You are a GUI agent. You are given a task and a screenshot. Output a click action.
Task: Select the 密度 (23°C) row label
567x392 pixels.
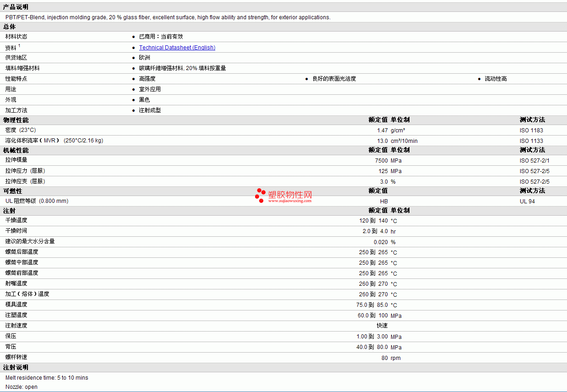point(21,130)
